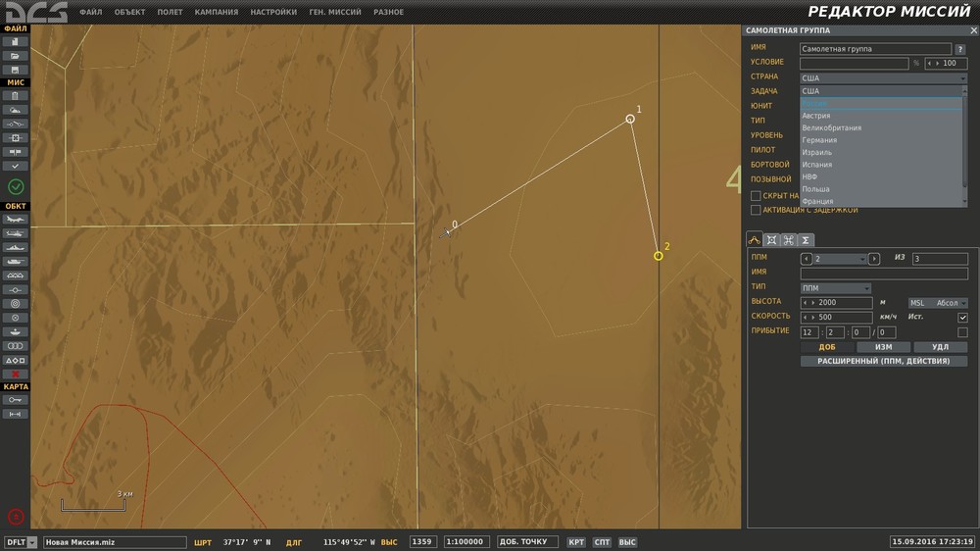Switch to the route waypoints tab icon
Screen dimensions: 980x551
pyautogui.click(x=755, y=240)
